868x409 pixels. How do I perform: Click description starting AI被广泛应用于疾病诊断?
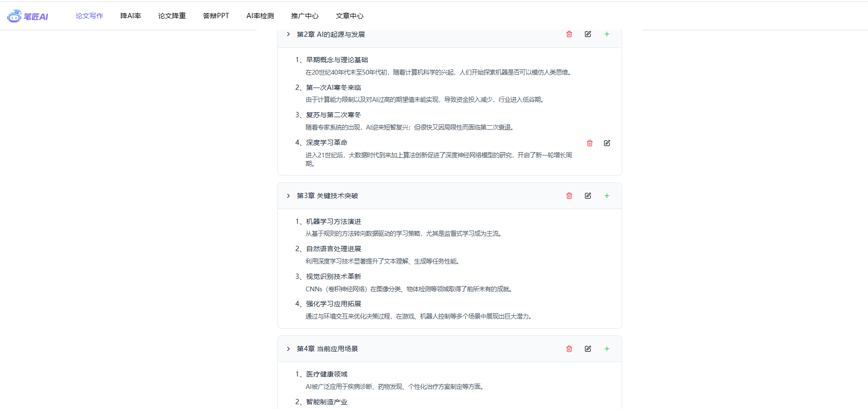[x=396, y=387]
